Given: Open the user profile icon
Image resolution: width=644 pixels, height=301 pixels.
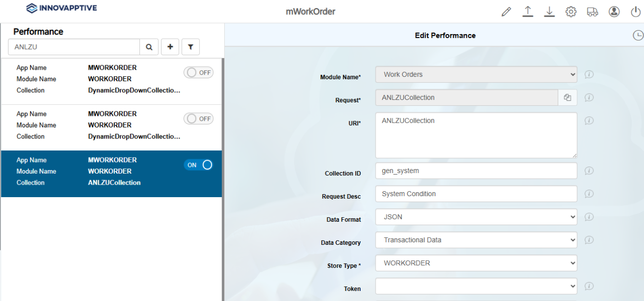Looking at the screenshot, I should (614, 12).
